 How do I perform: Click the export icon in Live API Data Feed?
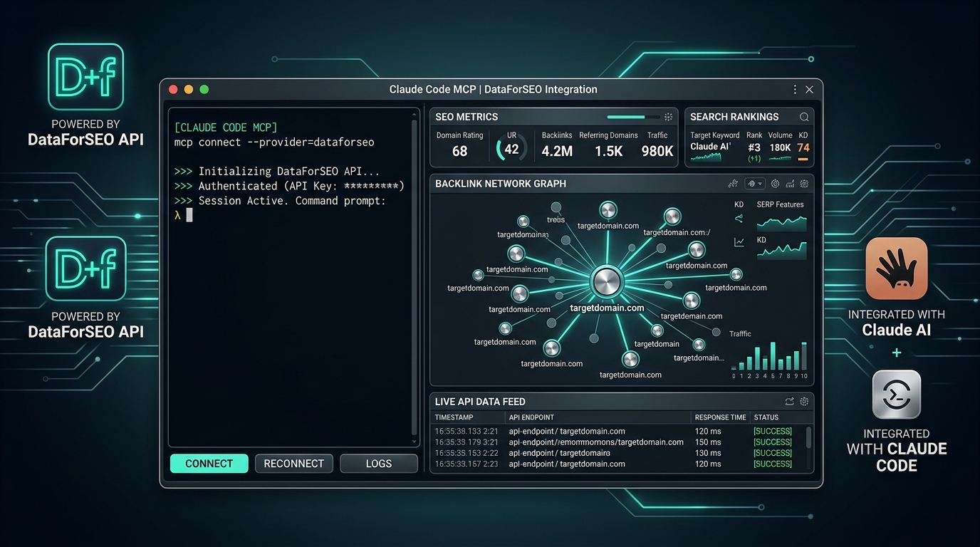789,402
